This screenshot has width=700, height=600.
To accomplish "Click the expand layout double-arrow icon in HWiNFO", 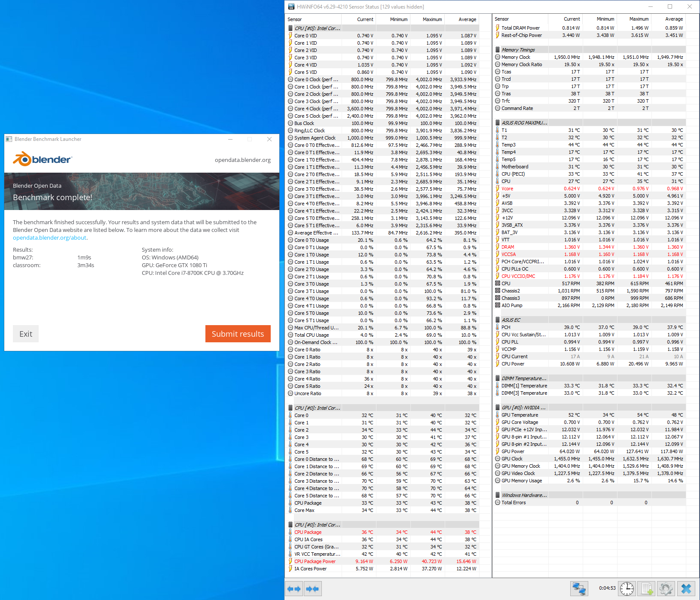I will (x=294, y=589).
